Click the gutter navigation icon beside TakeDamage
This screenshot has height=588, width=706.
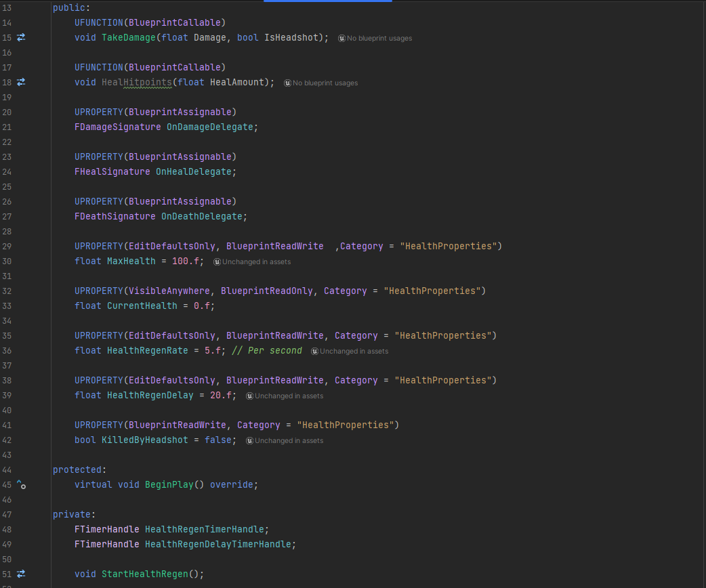click(21, 38)
